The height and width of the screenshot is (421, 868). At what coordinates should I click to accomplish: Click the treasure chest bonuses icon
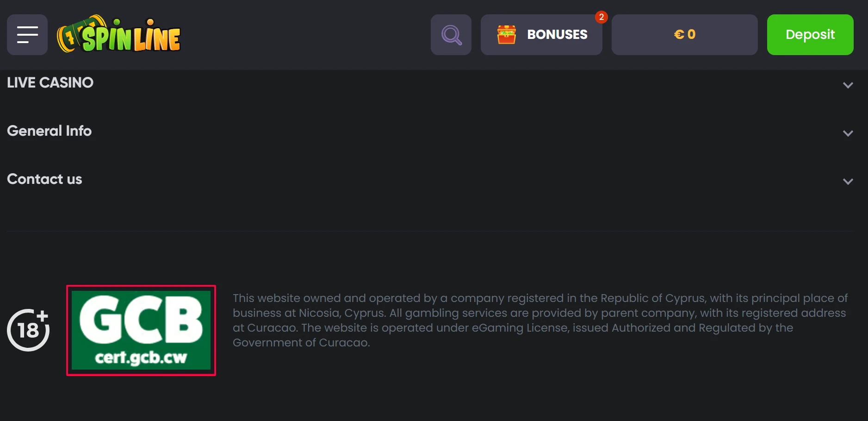coord(507,35)
